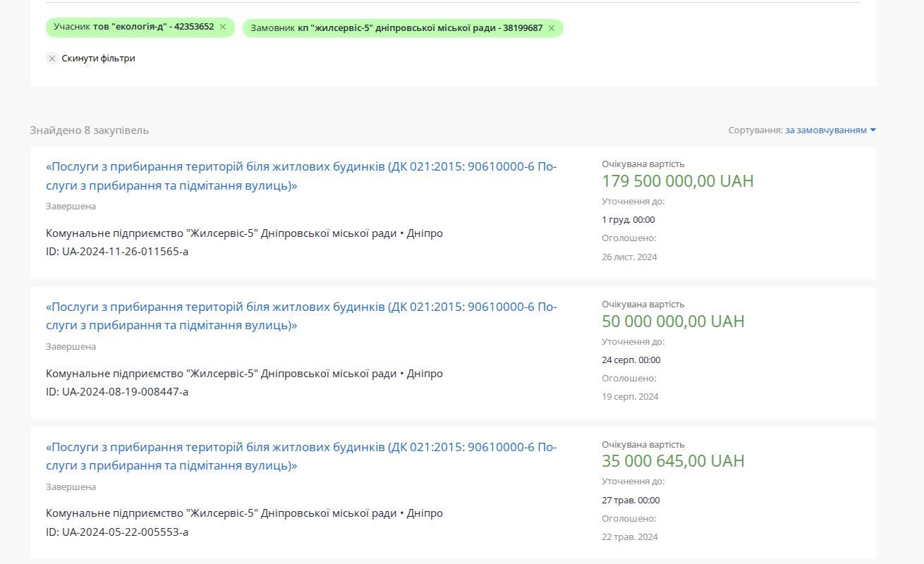Click the X icon beside Скинути фільтри
Image resolution: width=924 pixels, height=564 pixels.
(x=52, y=59)
